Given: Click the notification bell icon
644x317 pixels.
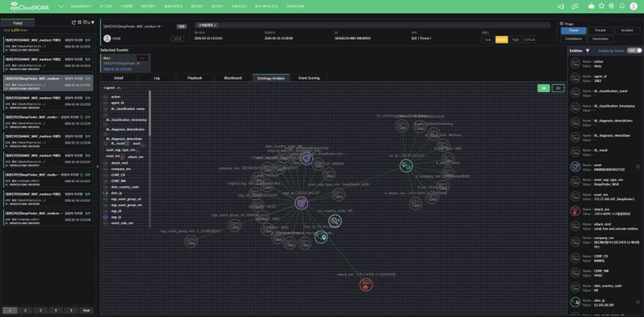Looking at the screenshot, I should click(622, 6).
